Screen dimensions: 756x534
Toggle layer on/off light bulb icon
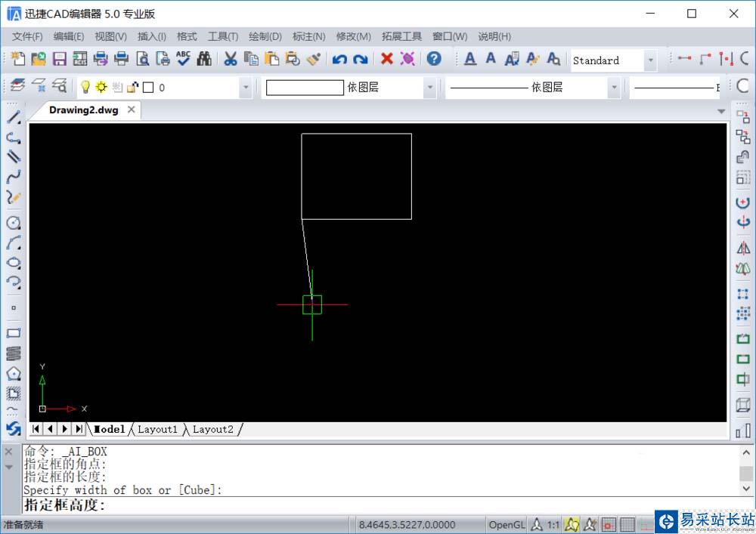[x=85, y=87]
